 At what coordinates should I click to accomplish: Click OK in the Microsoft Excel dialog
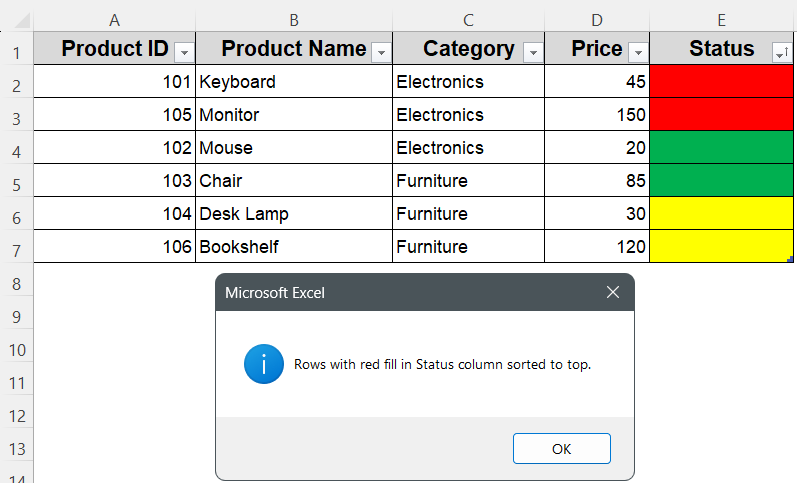click(x=561, y=449)
